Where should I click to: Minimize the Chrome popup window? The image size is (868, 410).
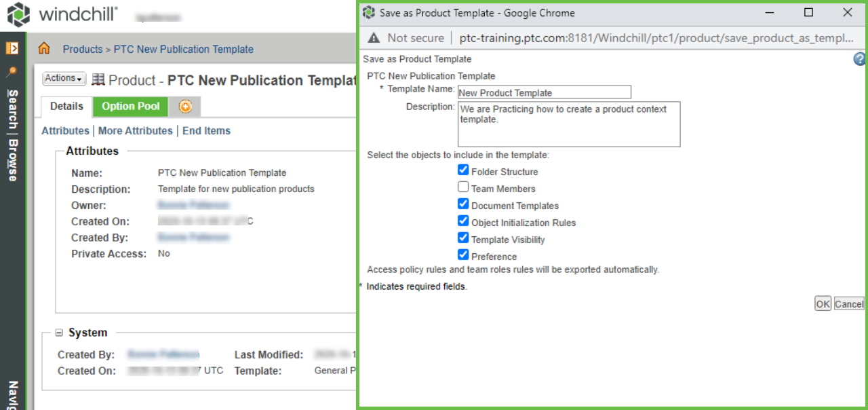pos(769,13)
